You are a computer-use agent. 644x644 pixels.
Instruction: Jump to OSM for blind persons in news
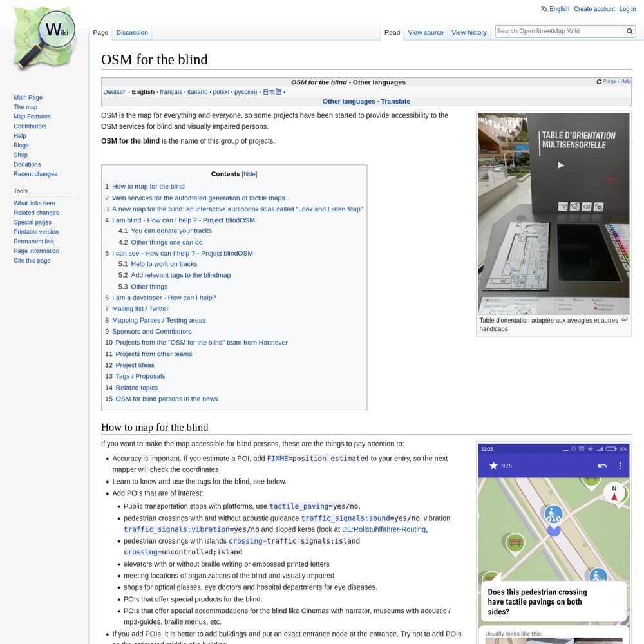coord(167,399)
